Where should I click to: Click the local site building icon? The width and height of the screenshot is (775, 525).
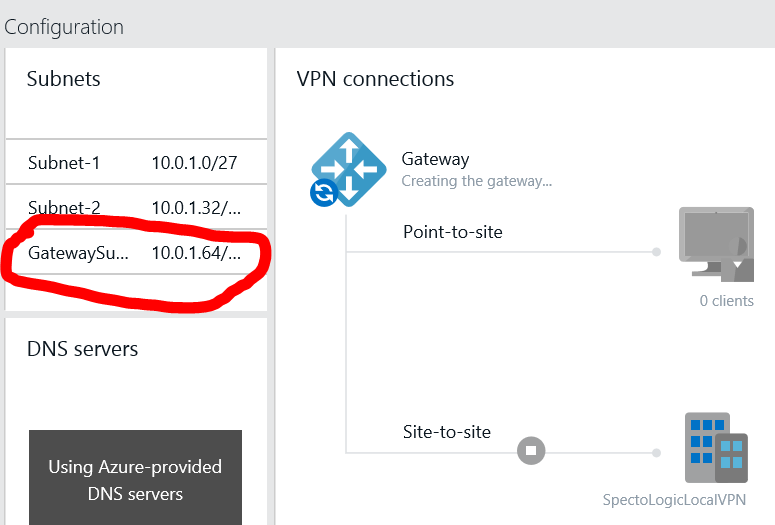pyautogui.click(x=715, y=448)
